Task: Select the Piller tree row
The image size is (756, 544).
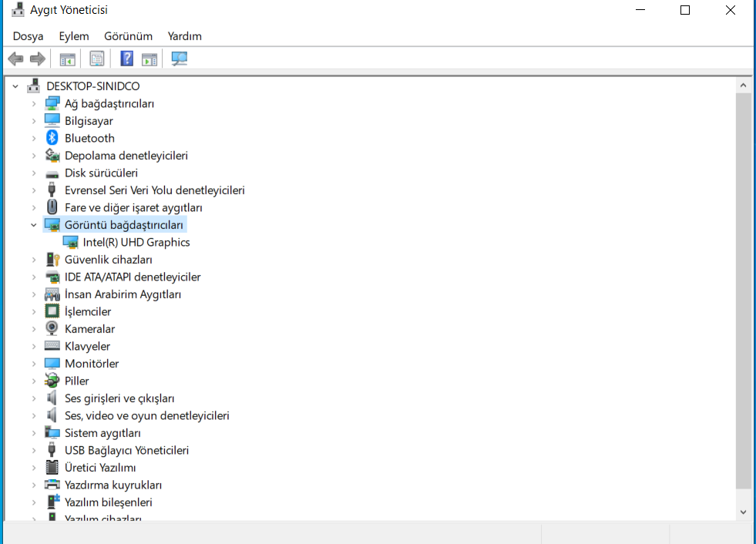Action: tap(76, 381)
